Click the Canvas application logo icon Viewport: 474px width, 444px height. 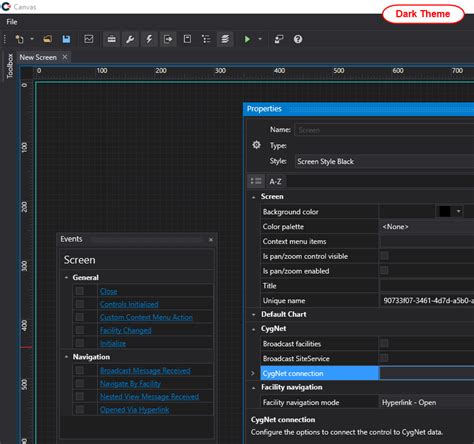pos(6,7)
